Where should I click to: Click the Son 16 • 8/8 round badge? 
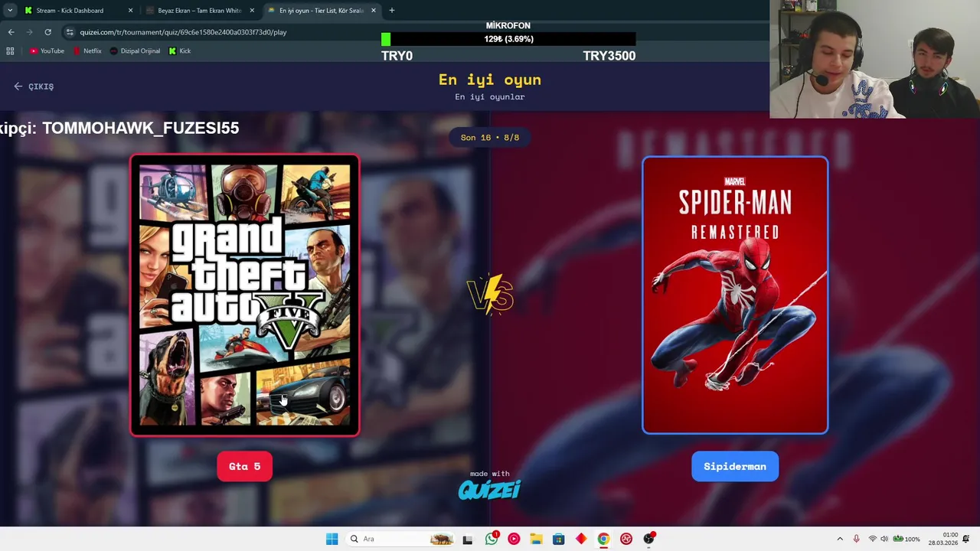coord(490,138)
